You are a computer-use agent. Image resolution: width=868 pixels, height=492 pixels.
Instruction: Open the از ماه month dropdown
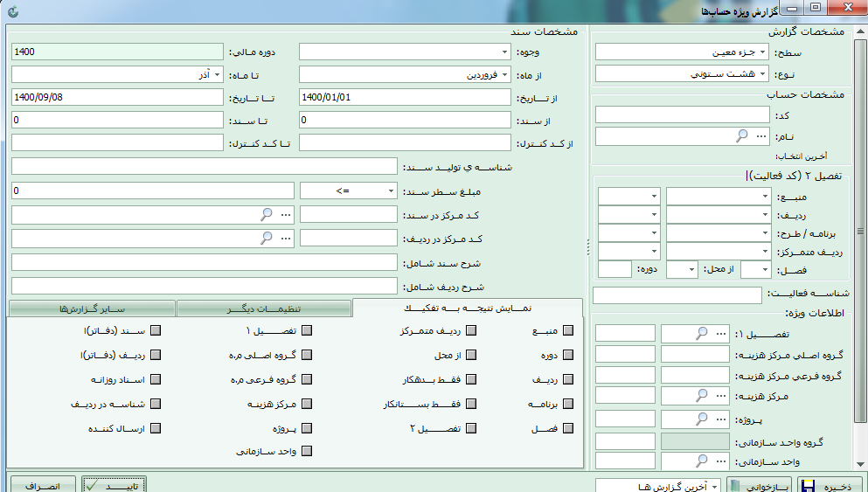pyautogui.click(x=505, y=74)
